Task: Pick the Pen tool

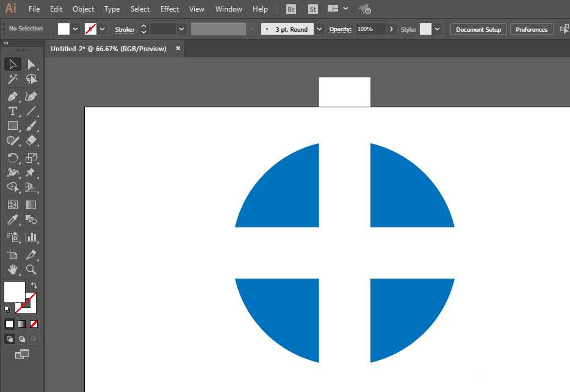Action: 12,96
